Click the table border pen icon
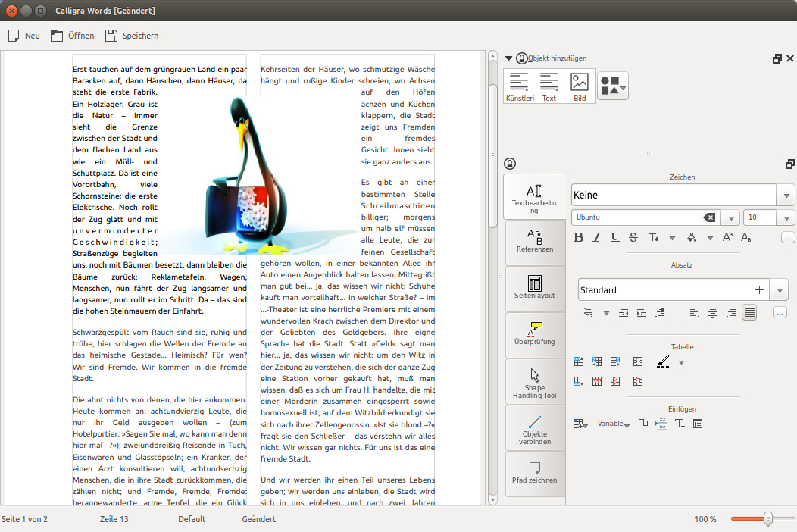797x532 pixels. click(663, 362)
